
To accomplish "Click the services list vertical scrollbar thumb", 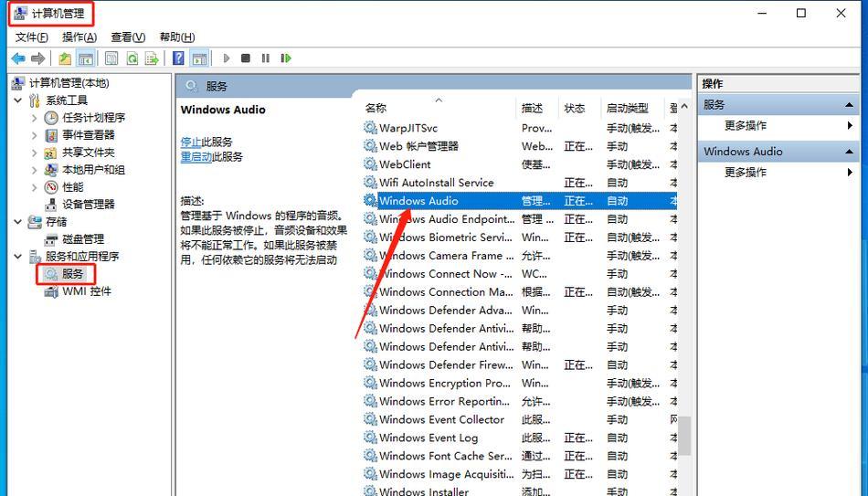I will click(684, 436).
